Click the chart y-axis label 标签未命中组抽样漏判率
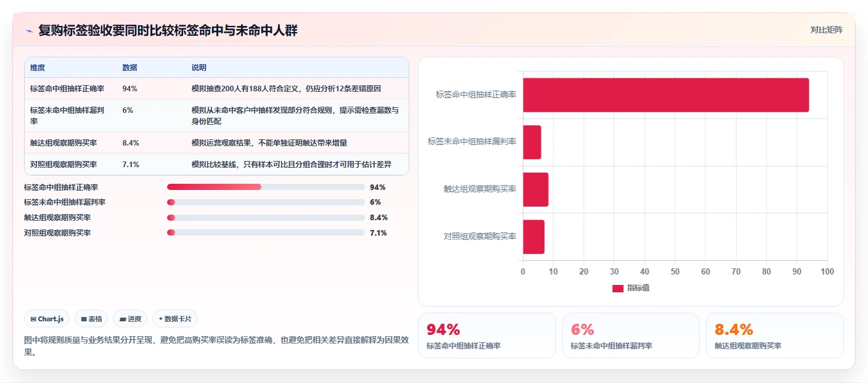The height and width of the screenshot is (383, 868). point(472,141)
